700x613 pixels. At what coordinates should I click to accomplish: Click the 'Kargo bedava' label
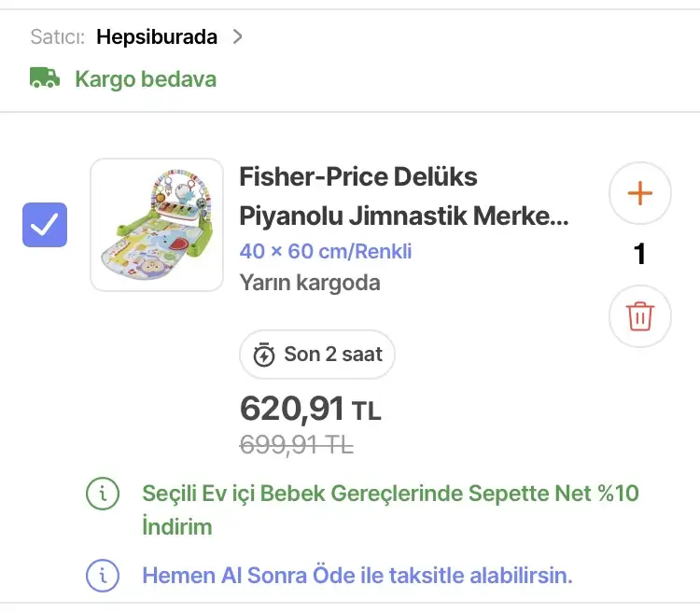pos(146,78)
